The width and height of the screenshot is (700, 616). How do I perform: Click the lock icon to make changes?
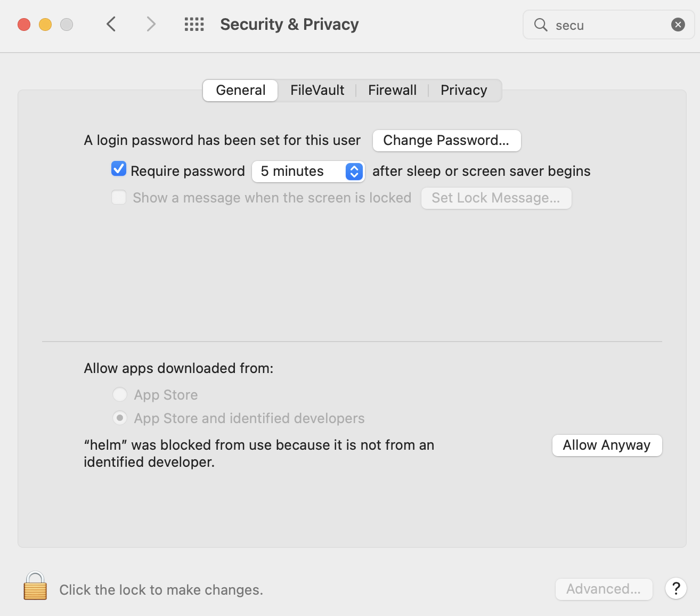tap(35, 585)
